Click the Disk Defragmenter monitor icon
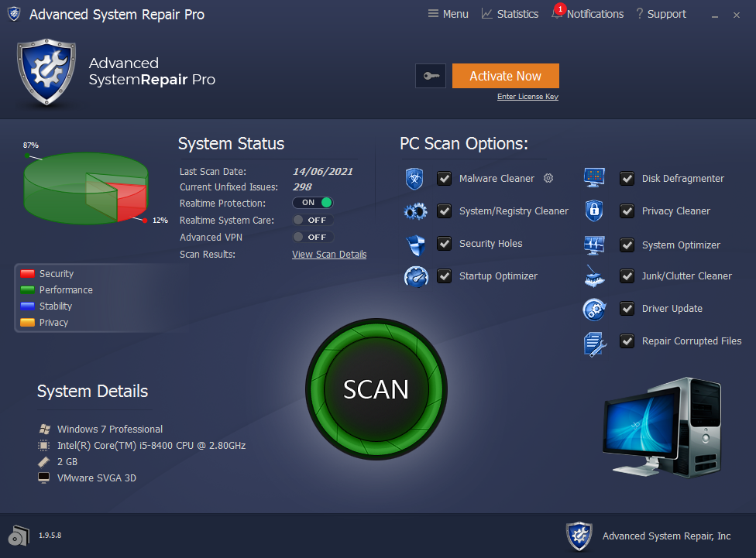Screen dimensions: 756x558 (594, 178)
